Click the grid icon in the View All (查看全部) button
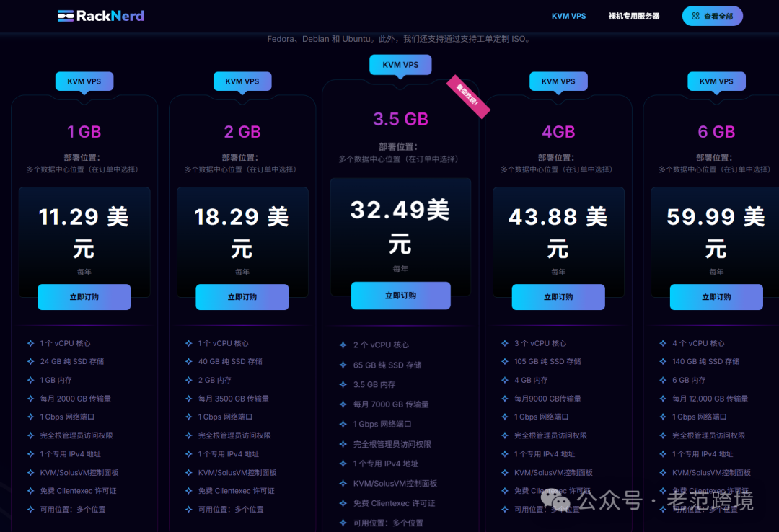779x532 pixels. (x=695, y=16)
